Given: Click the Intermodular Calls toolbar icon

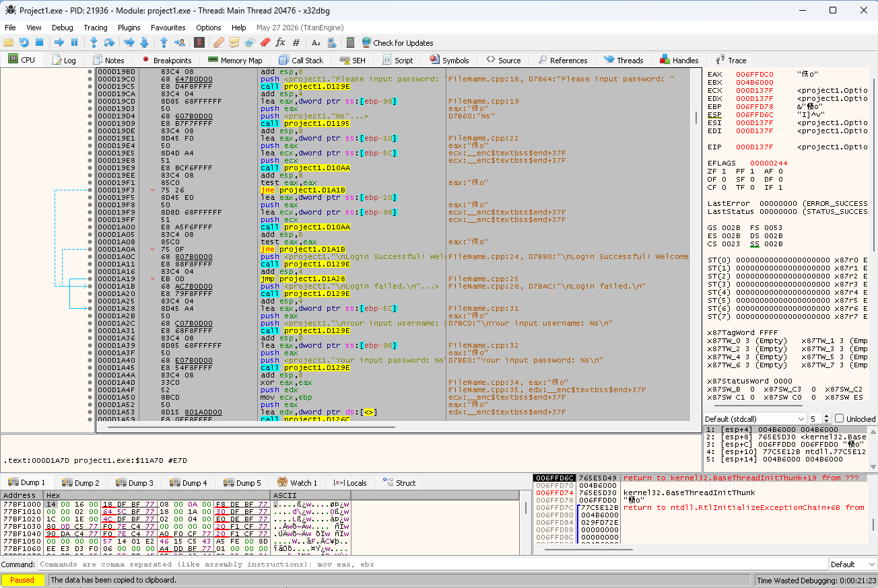Looking at the screenshot, I should coord(331,42).
